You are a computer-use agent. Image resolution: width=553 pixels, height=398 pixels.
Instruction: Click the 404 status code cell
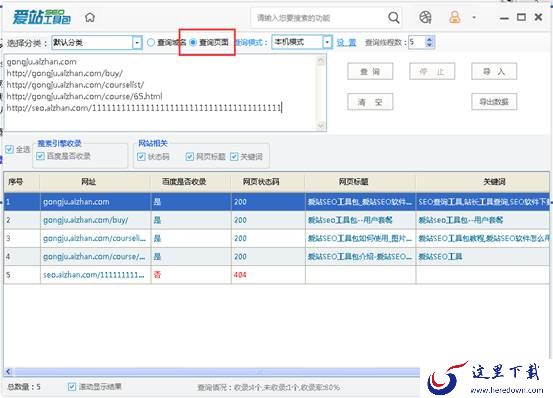268,275
